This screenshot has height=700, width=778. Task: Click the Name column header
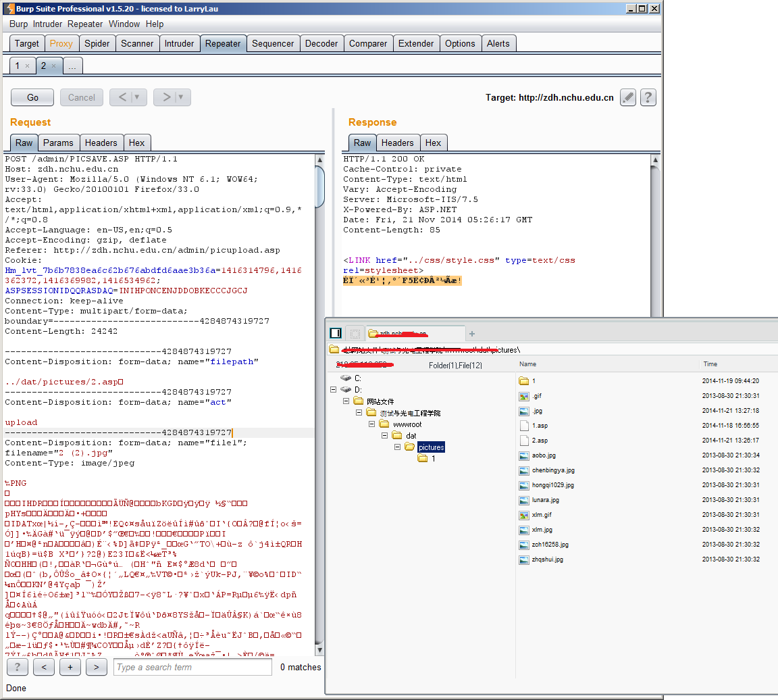(x=528, y=364)
